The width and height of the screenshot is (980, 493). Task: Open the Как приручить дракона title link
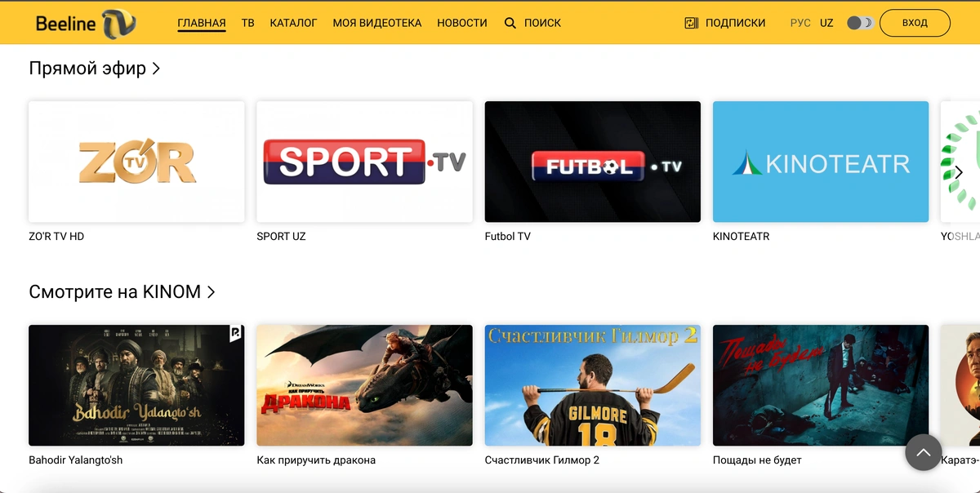click(316, 460)
